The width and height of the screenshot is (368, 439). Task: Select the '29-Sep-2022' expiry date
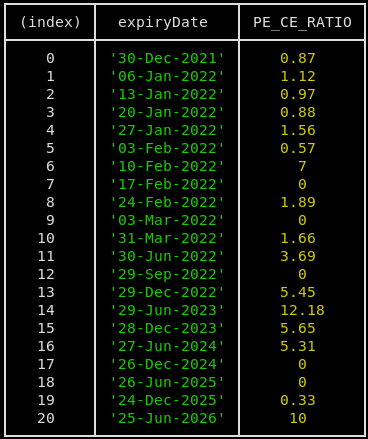click(167, 274)
